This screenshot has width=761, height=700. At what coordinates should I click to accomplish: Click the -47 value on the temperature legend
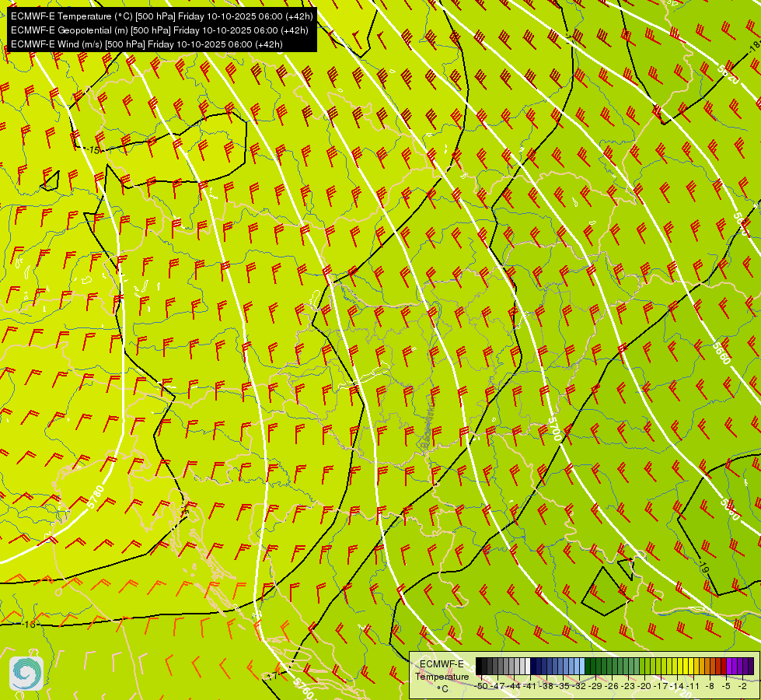498,686
